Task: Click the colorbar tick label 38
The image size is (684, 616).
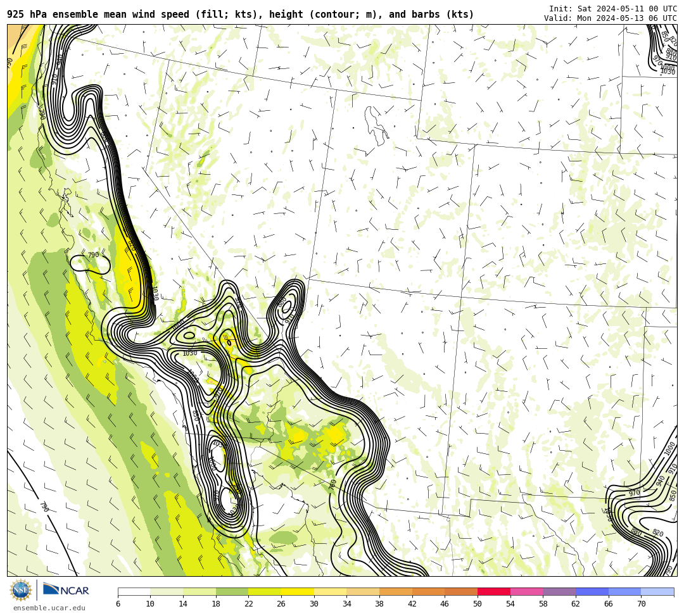Action: pos(379,604)
